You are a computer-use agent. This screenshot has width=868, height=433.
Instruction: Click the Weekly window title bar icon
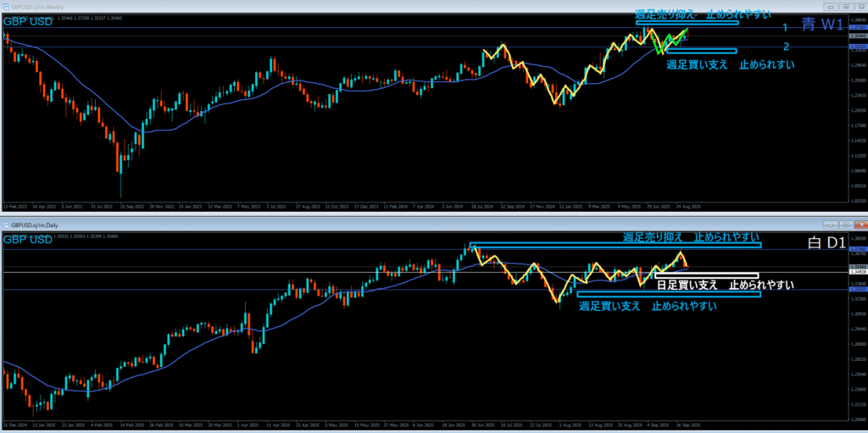pos(6,7)
